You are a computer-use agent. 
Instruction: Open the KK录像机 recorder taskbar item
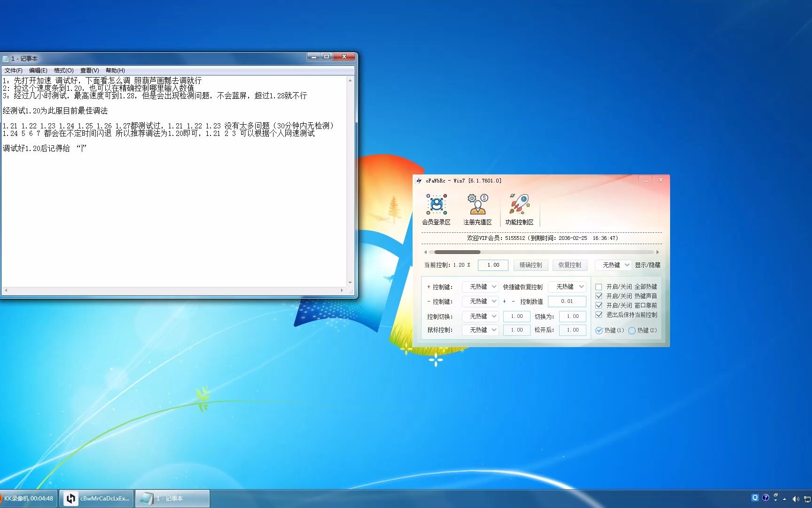click(x=28, y=499)
